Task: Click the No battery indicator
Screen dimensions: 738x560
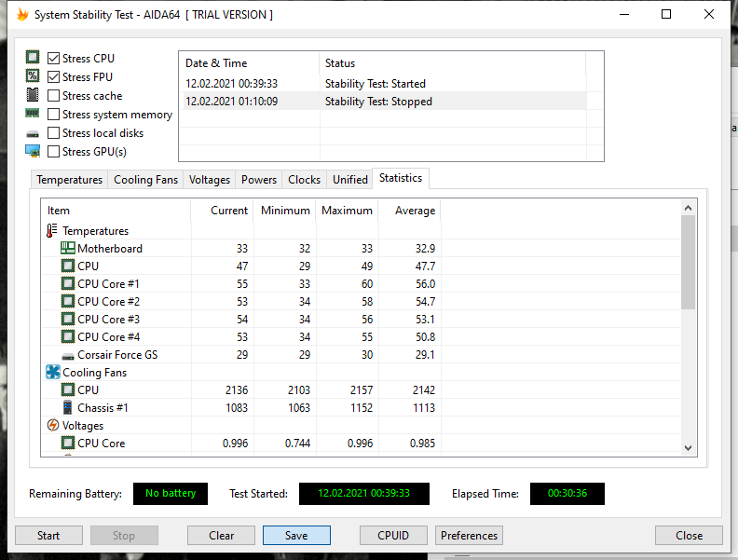Action: [x=171, y=494]
